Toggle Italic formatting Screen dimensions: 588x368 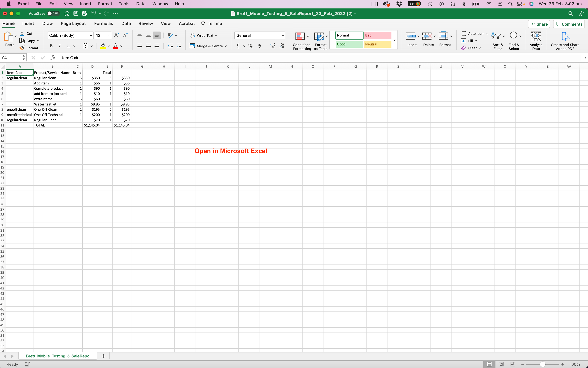[60, 46]
